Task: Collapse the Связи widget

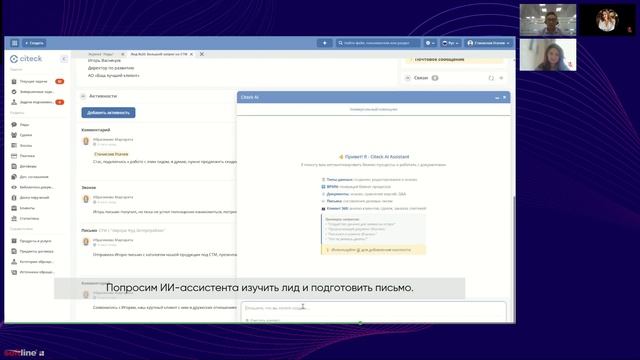Action: (407, 78)
